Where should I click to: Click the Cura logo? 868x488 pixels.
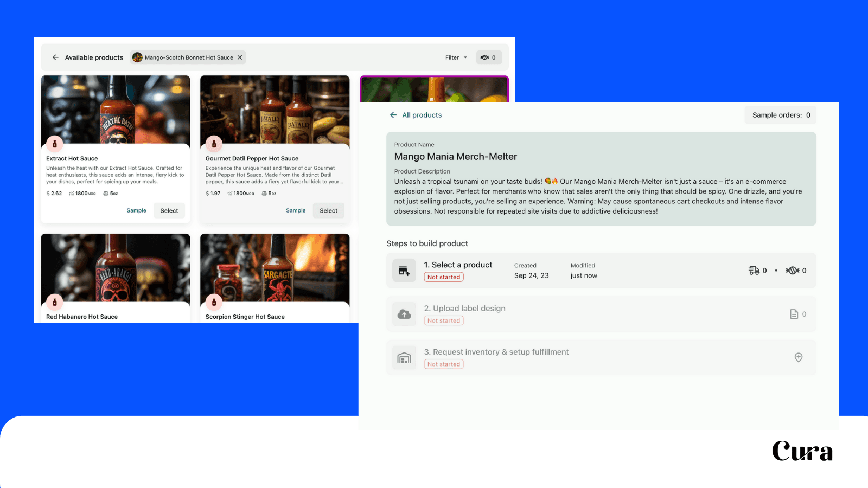point(802,451)
